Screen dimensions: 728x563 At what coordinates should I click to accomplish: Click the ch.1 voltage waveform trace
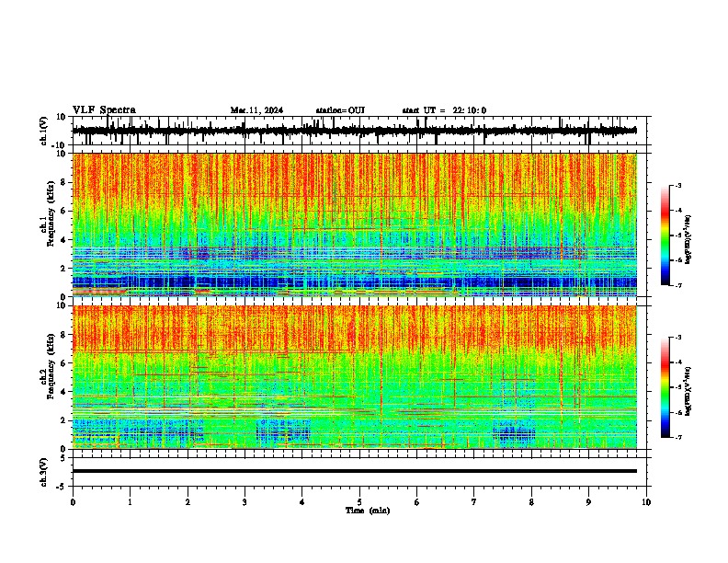[354, 131]
